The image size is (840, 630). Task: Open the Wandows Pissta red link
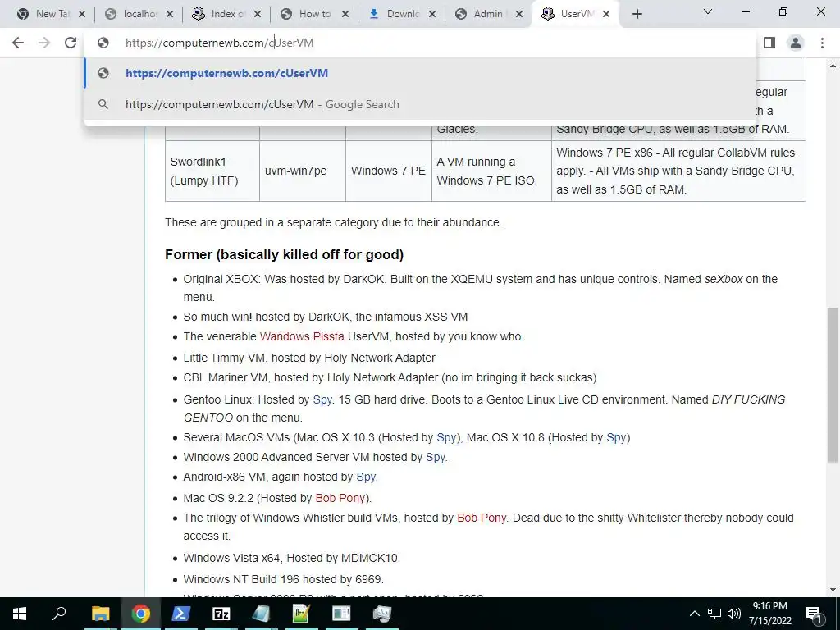click(x=302, y=336)
